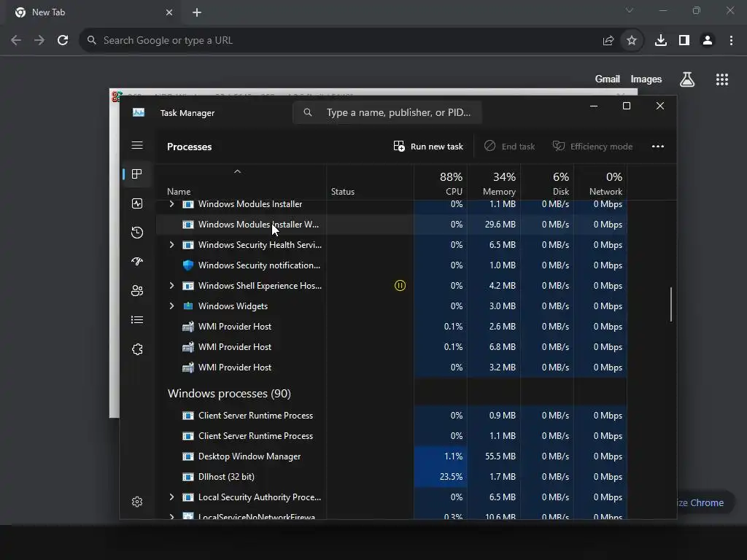
Task: Open the Users sidebar icon
Action: coord(137,290)
